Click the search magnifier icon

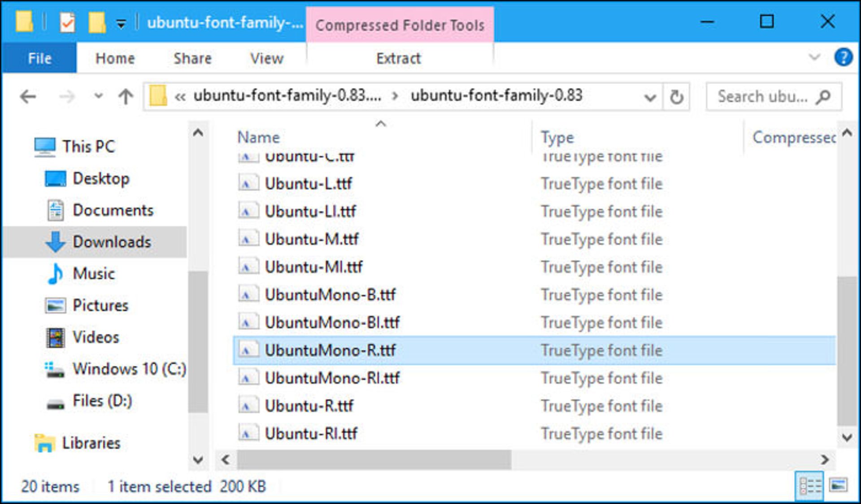click(823, 96)
